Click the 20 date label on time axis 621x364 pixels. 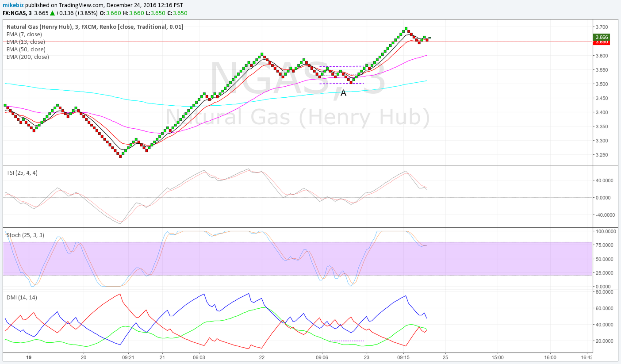[x=84, y=357]
